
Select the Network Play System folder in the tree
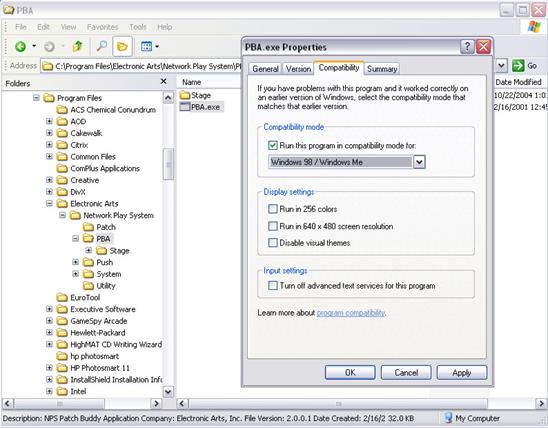point(111,215)
